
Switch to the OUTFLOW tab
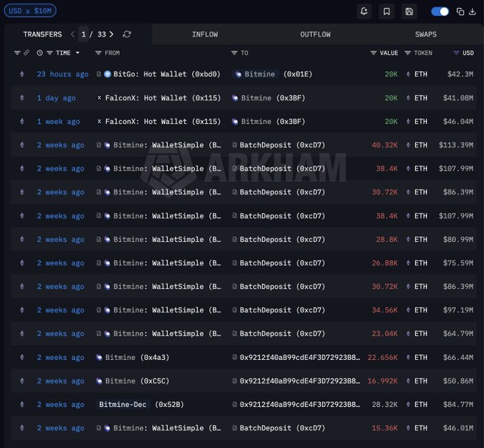(315, 34)
